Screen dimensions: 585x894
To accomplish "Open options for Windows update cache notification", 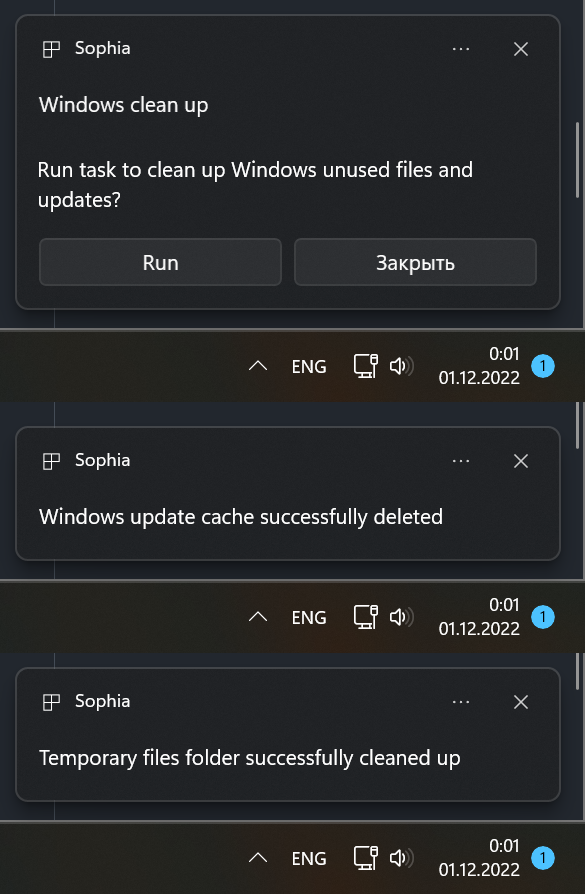I will pos(461,461).
